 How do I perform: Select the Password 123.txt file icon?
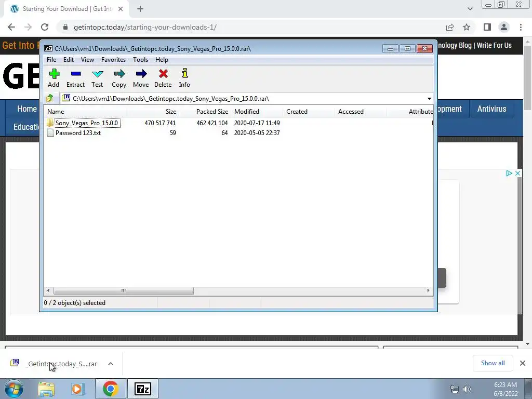click(x=50, y=132)
